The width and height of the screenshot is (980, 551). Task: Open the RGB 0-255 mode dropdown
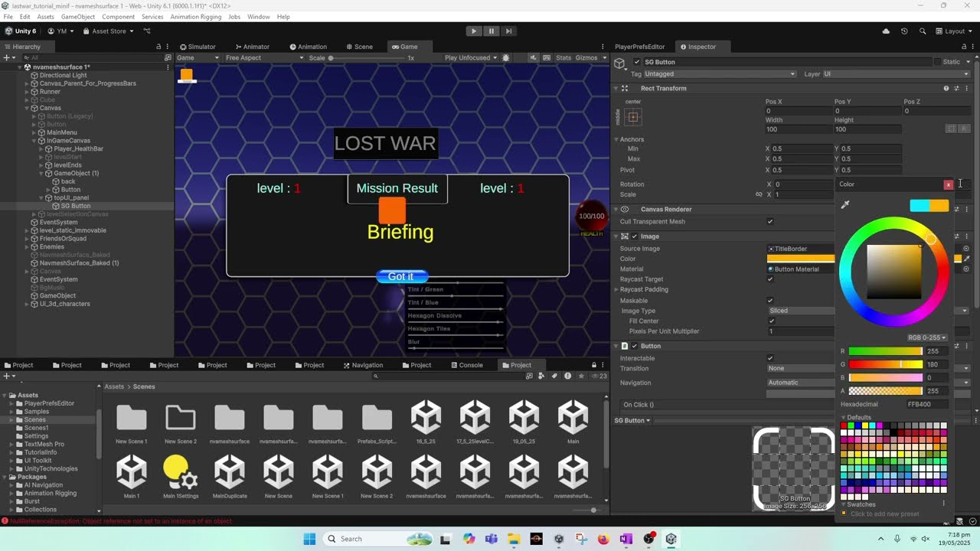coord(927,337)
